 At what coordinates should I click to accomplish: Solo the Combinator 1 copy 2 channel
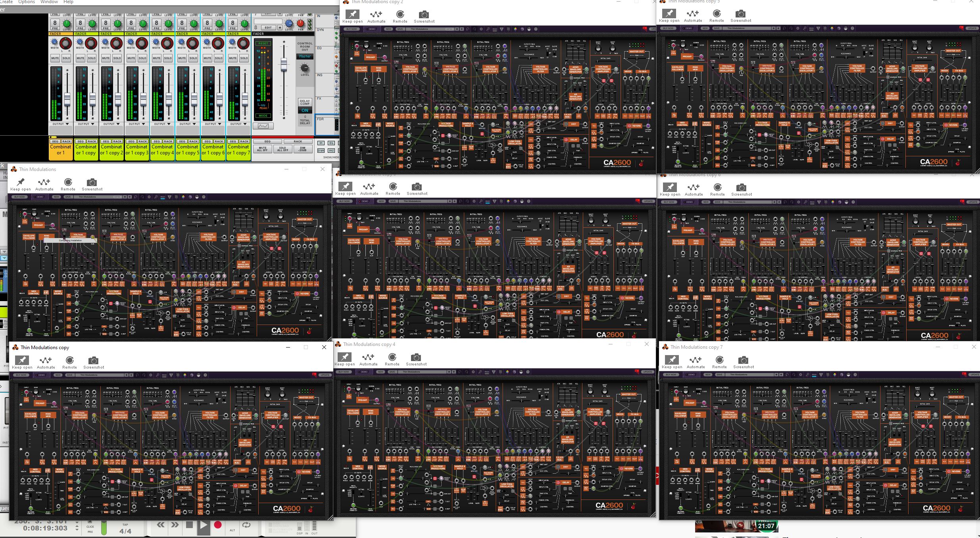tap(117, 58)
